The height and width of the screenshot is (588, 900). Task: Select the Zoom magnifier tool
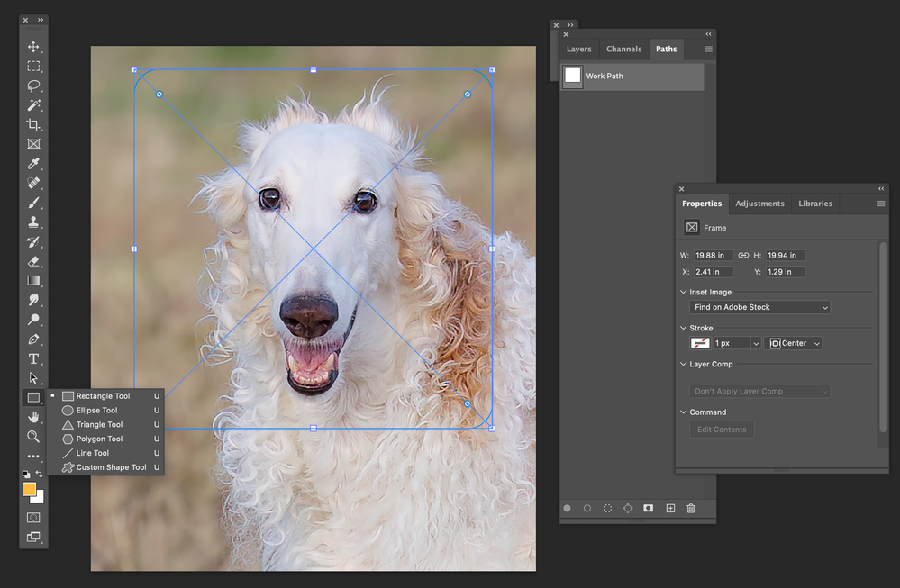point(33,437)
